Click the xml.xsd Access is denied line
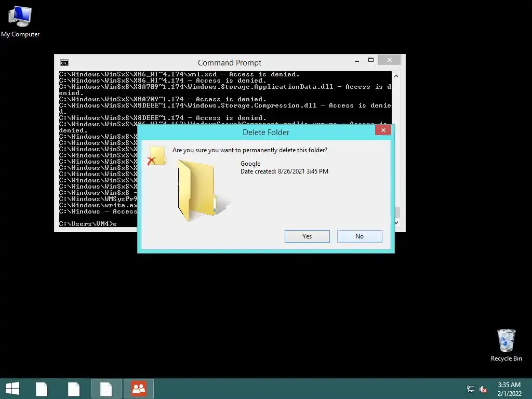The image size is (532, 399). click(x=179, y=74)
